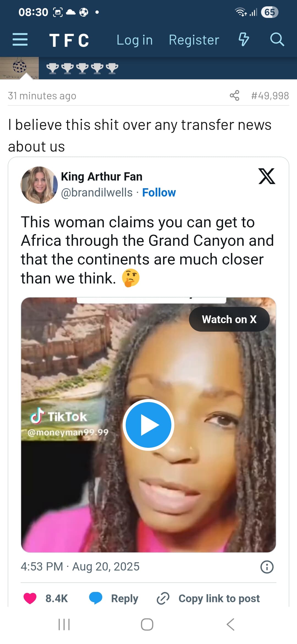This screenshot has height=644, width=297.
Task: Open the What's new lightning icon
Action: (244, 39)
